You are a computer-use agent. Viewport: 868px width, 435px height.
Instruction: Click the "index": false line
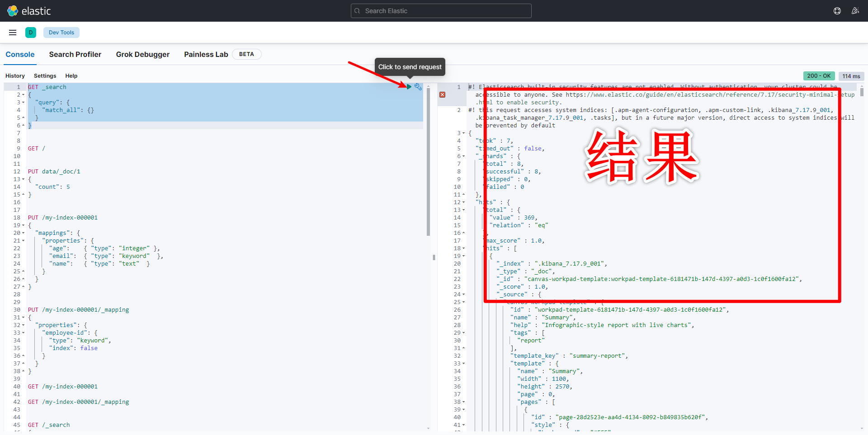click(73, 348)
